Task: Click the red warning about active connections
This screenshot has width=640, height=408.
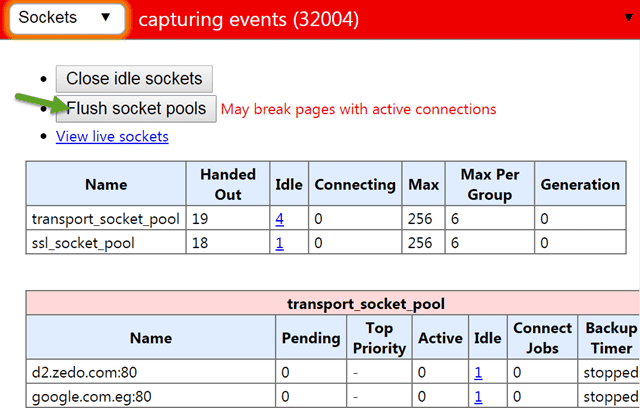Action: (358, 109)
